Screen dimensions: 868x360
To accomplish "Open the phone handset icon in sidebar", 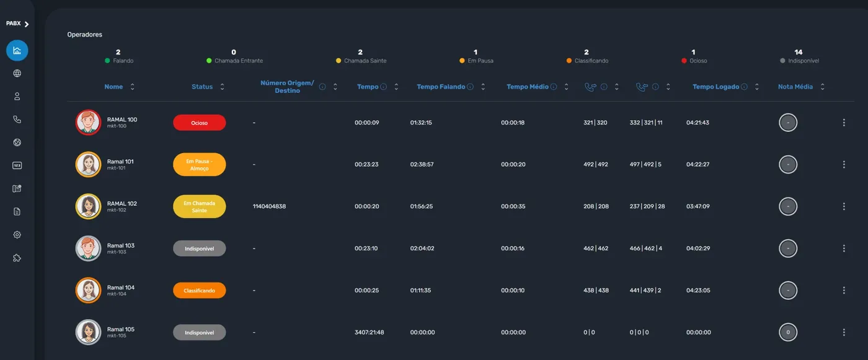I will pos(17,120).
